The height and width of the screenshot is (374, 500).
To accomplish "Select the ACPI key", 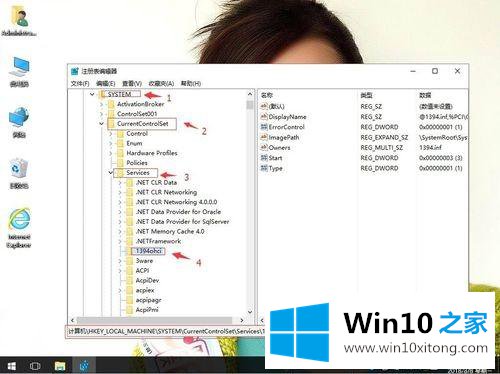I will (142, 270).
